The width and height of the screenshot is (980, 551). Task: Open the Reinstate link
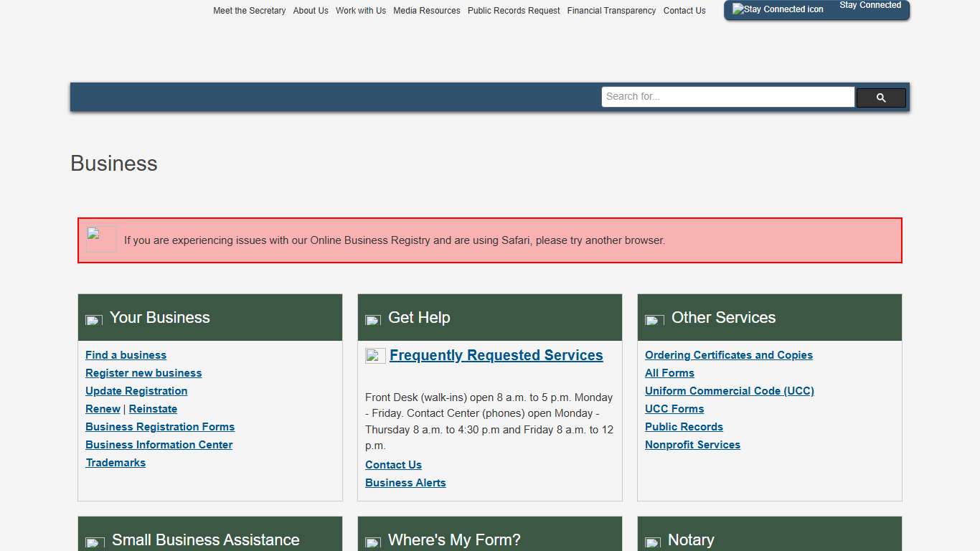pos(153,409)
